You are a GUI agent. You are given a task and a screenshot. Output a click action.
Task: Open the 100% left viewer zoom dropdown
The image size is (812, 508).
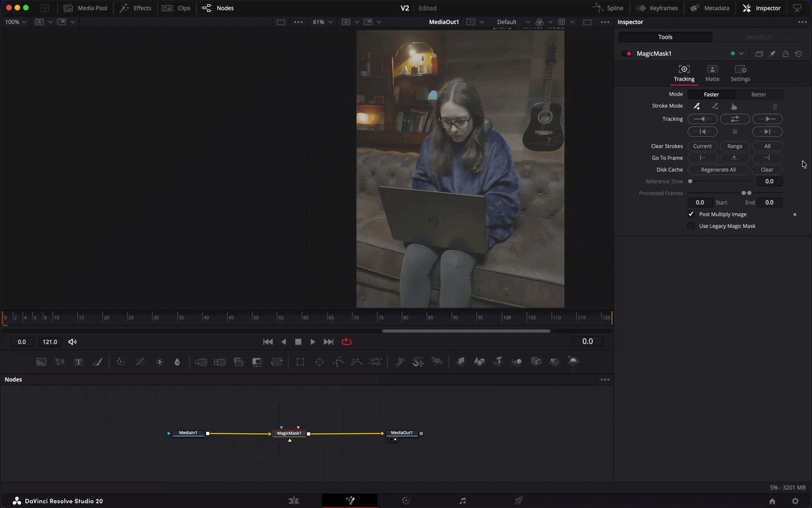click(x=16, y=22)
